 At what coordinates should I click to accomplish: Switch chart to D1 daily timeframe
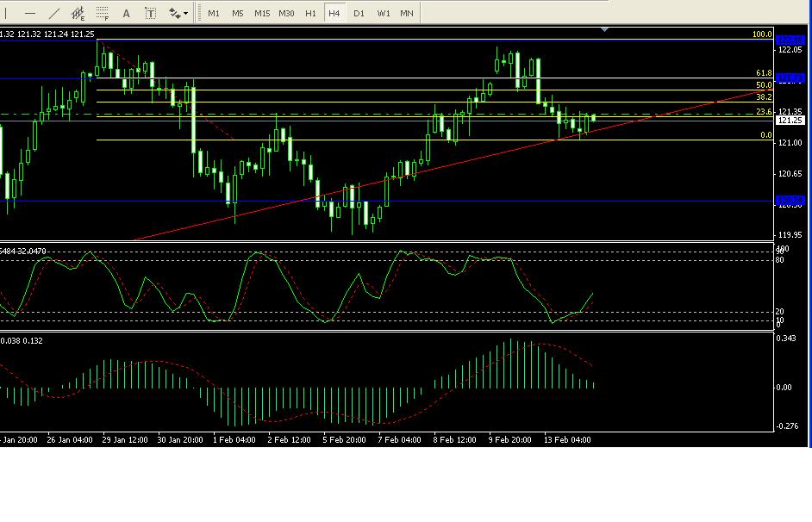point(359,13)
